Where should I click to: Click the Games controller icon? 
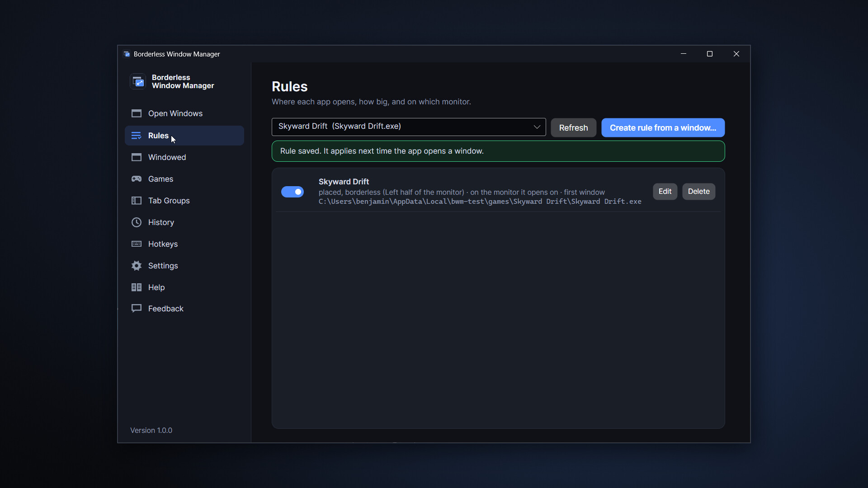[x=136, y=179]
